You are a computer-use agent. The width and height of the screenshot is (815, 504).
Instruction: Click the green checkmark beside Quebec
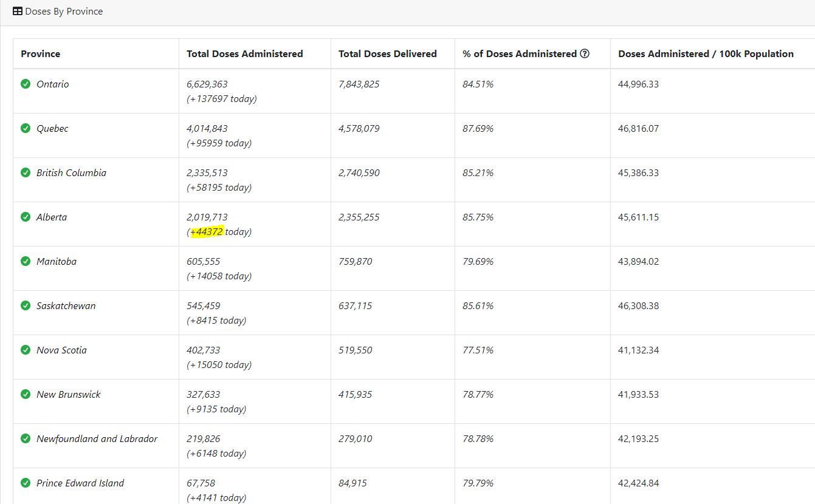coord(25,128)
